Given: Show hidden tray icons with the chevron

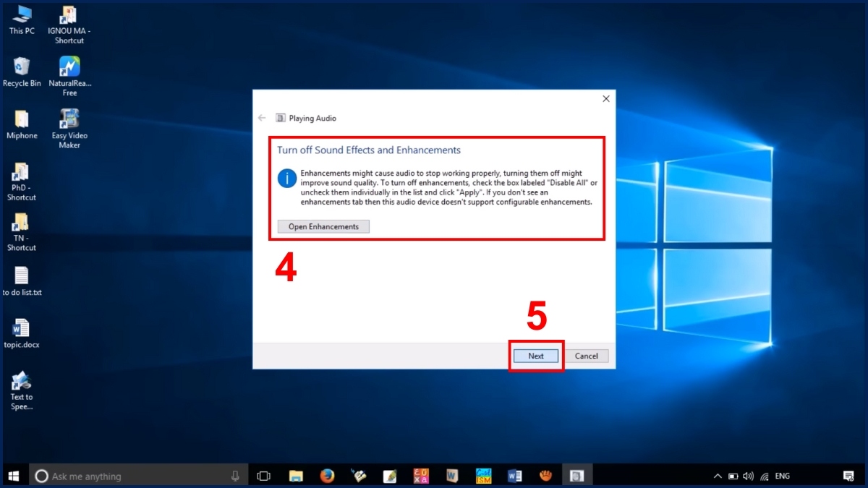Looking at the screenshot, I should [x=717, y=476].
